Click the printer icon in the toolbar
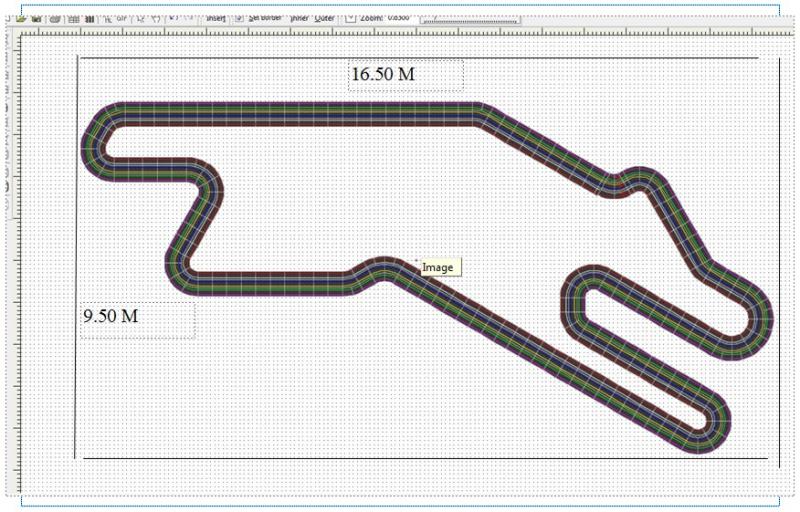This screenshot has width=800, height=512. 55,17
